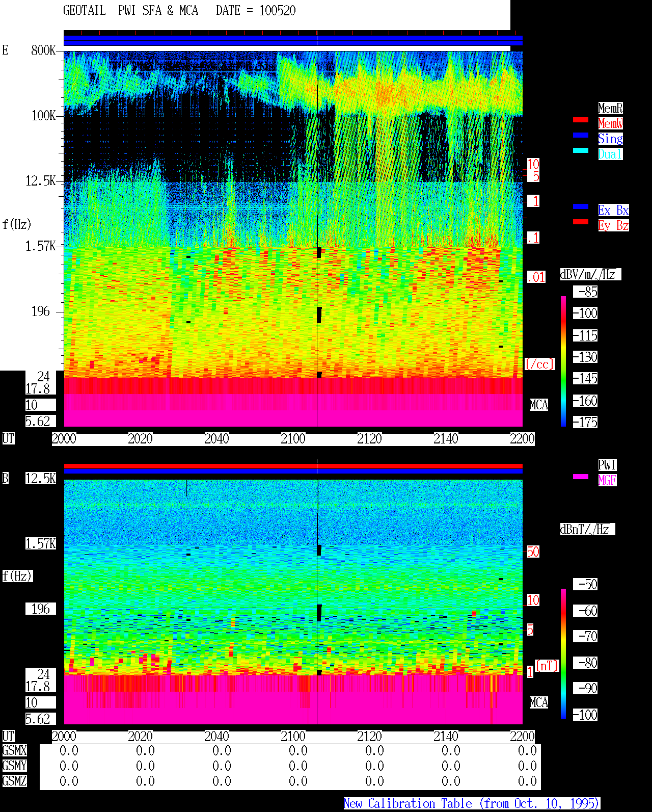Screen dimensions: 652x812
Task: Click the 2100 UT label under the E spectrogram
Action: coord(293,439)
